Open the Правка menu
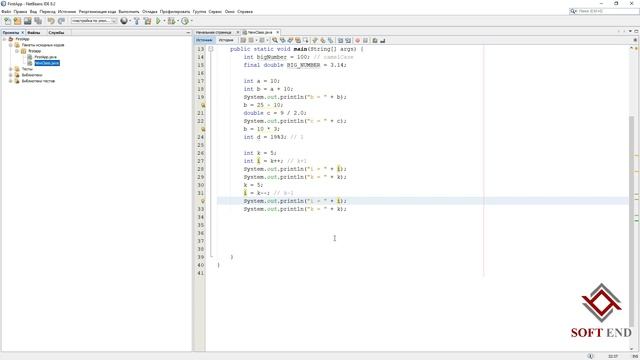The width and height of the screenshot is (640, 360). click(x=20, y=11)
